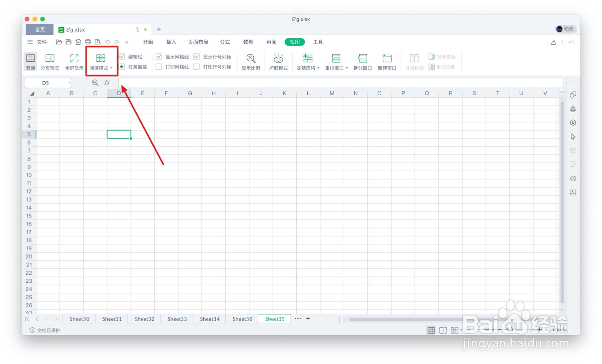Switch to 分页预览 page break preview

[x=50, y=62]
